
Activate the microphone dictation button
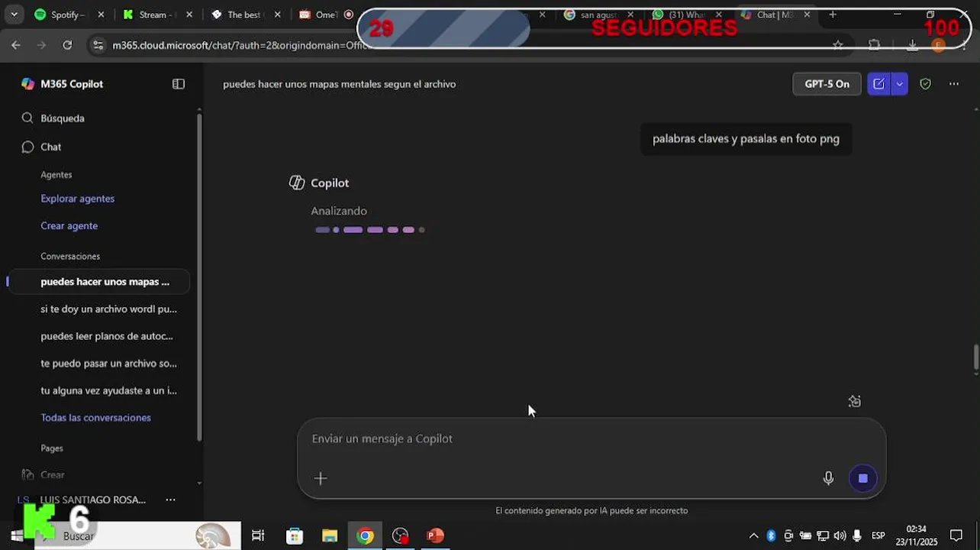[828, 478]
